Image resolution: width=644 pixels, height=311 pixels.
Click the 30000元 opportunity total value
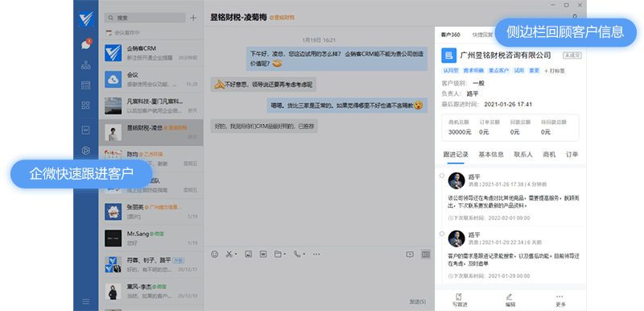click(460, 132)
